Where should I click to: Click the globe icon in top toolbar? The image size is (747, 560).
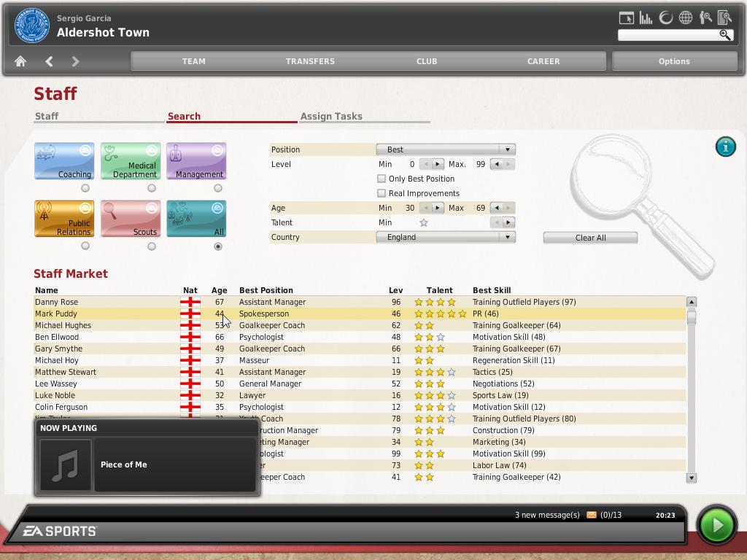coord(685,18)
